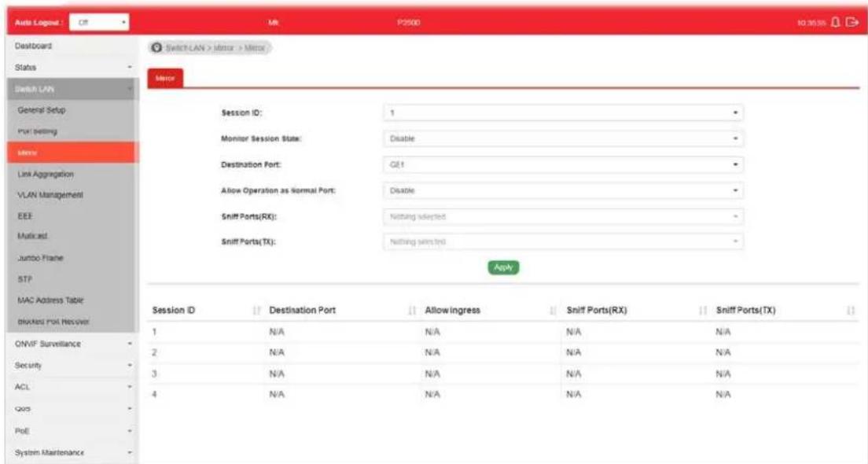Open the Auto Logout dropdown
Viewport: 868px width, 464px height.
pyautogui.click(x=100, y=23)
